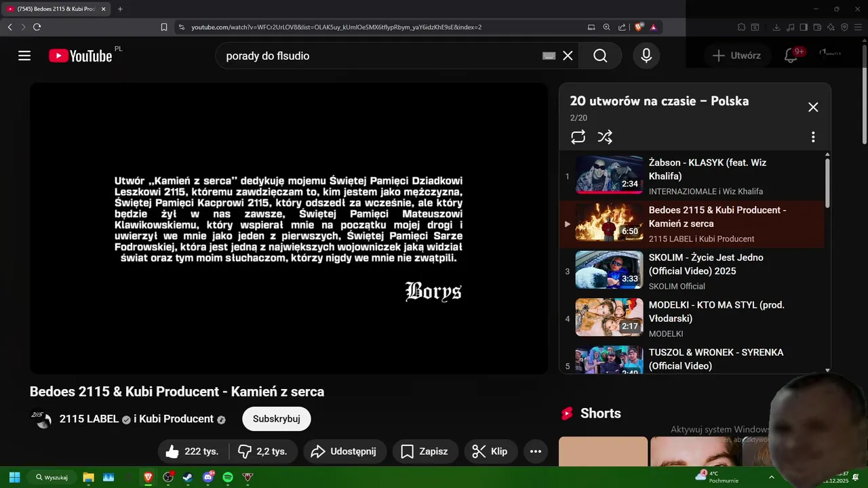Open the zoom magnifier icon in the address bar

(606, 27)
